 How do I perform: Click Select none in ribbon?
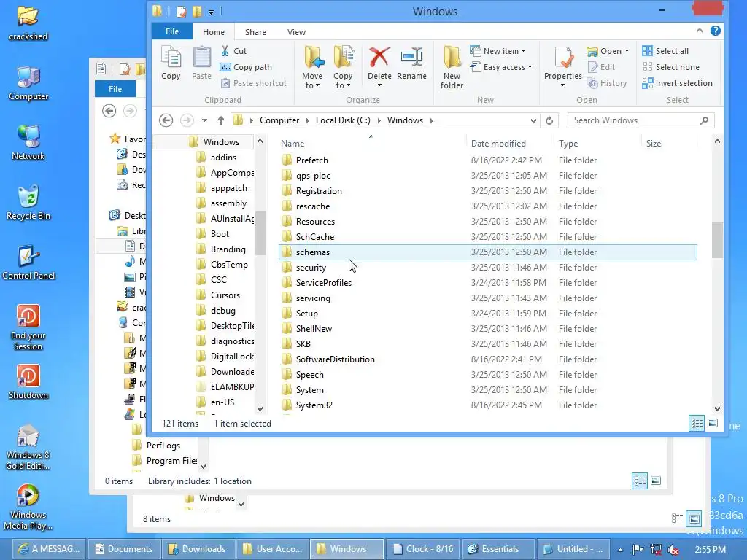pos(671,67)
